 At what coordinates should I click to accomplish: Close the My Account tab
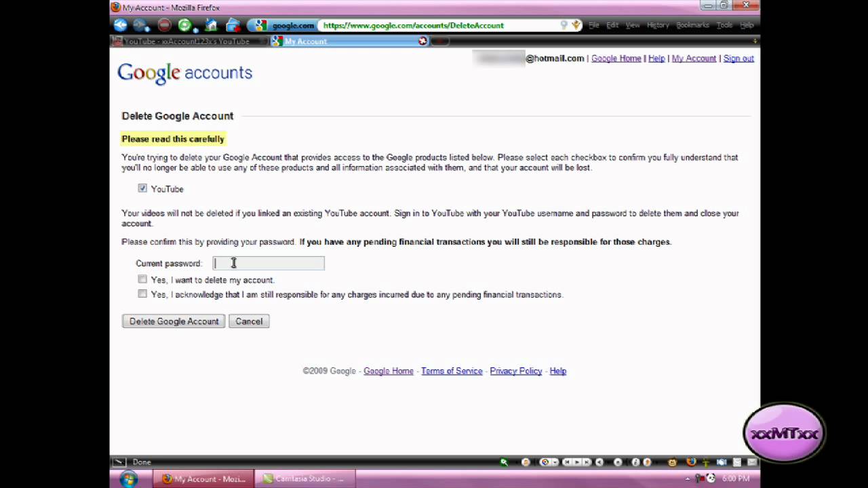(x=422, y=41)
